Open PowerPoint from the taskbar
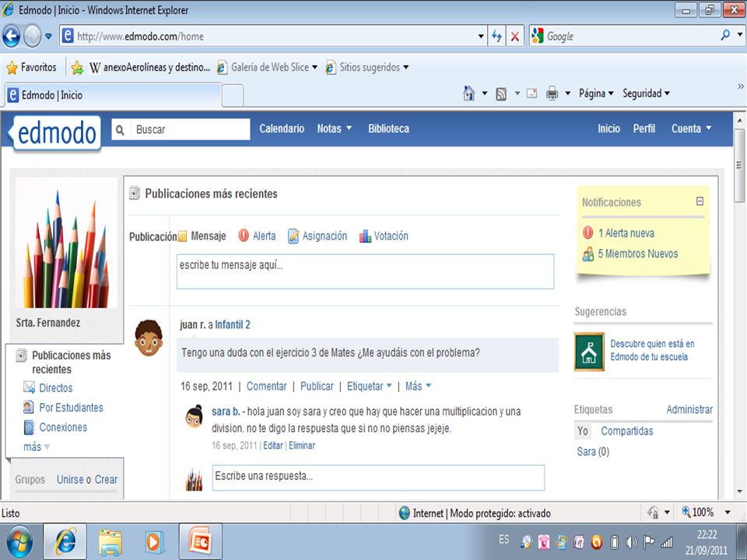This screenshot has width=747, height=560. [x=201, y=541]
